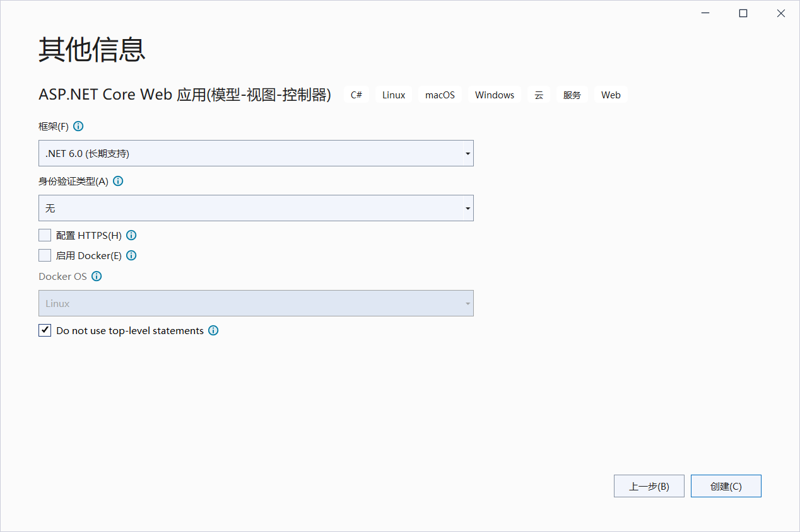
Task: Open the Docker OS Linux dropdown
Action: (x=256, y=303)
